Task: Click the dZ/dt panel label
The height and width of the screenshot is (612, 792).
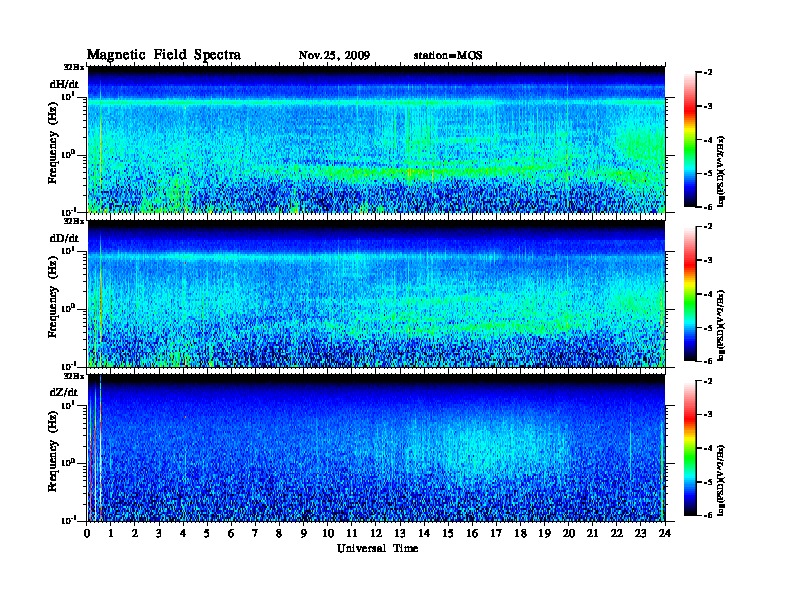Action: coord(64,392)
